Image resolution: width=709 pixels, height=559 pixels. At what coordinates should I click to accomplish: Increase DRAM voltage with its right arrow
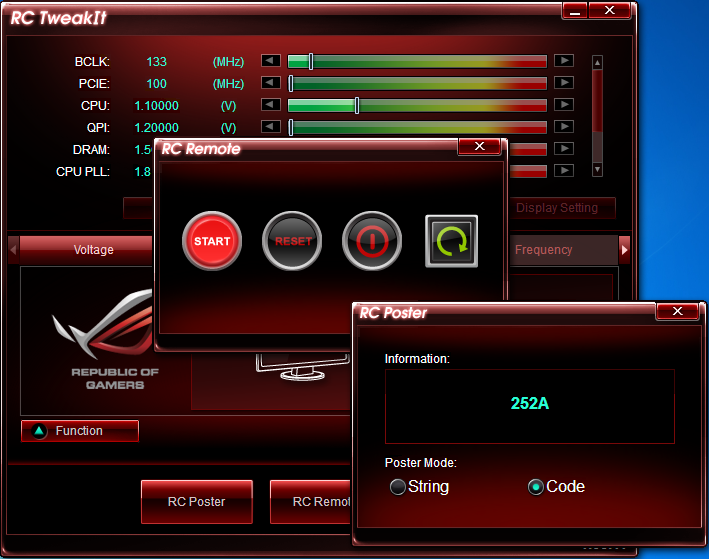click(564, 149)
